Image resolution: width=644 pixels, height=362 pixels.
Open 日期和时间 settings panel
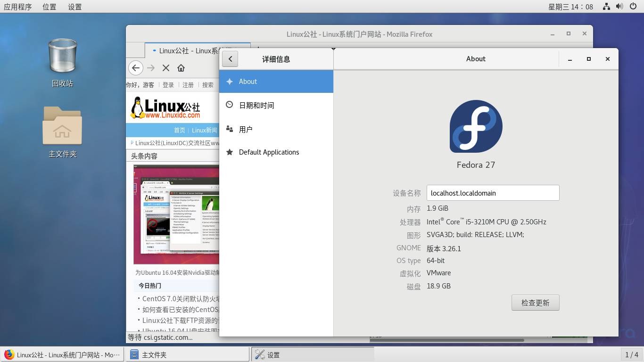pos(276,105)
